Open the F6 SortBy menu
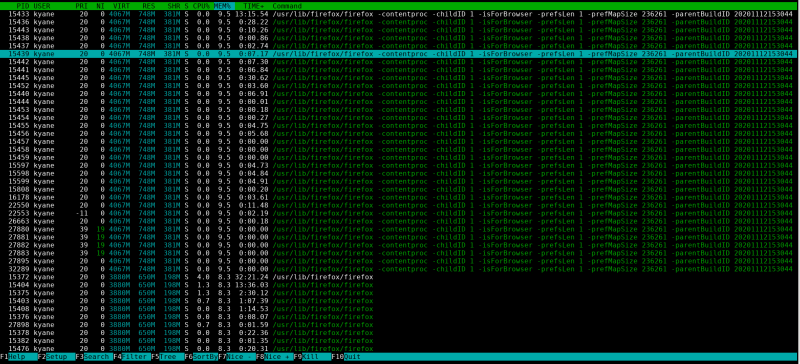This screenshot has width=800, height=364. [201, 357]
